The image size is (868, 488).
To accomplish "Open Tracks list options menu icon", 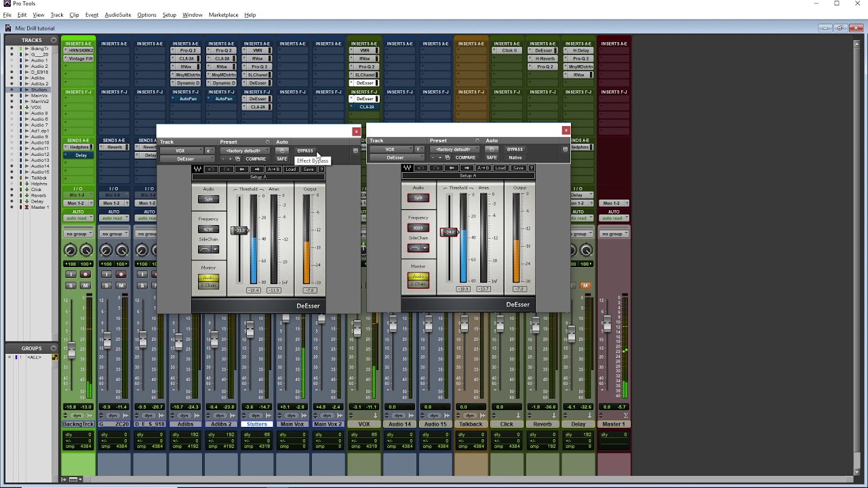I will point(54,40).
